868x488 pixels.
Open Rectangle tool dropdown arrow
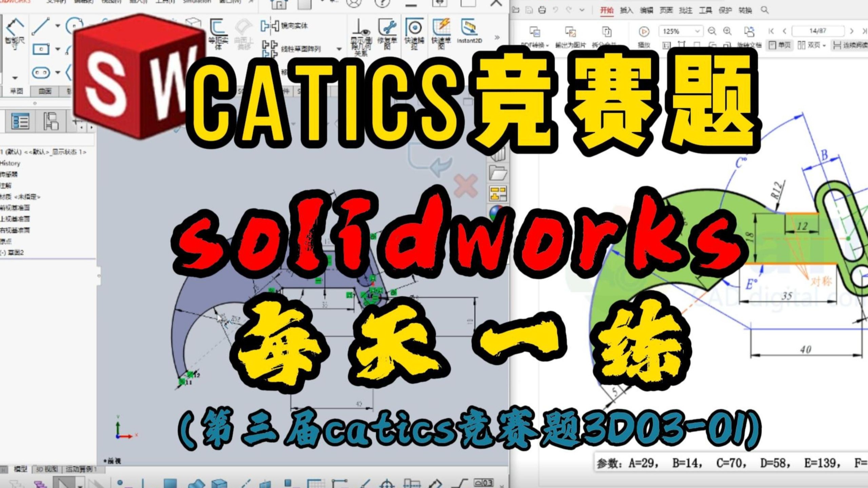pyautogui.click(x=58, y=49)
